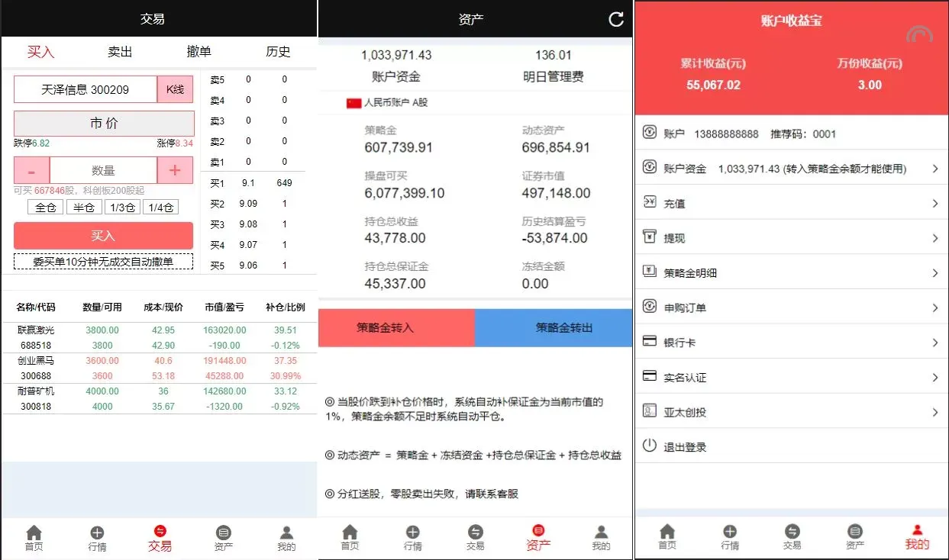Click the 市价 market price button

click(104, 124)
